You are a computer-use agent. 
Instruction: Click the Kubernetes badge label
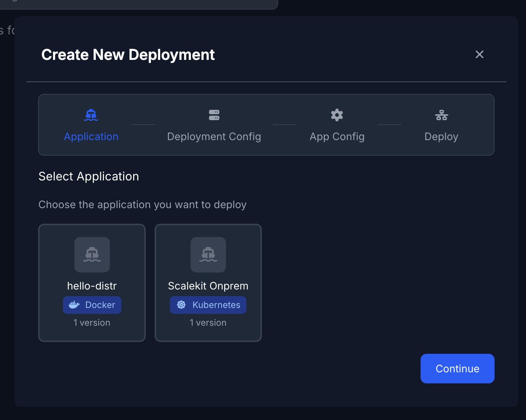click(216, 305)
